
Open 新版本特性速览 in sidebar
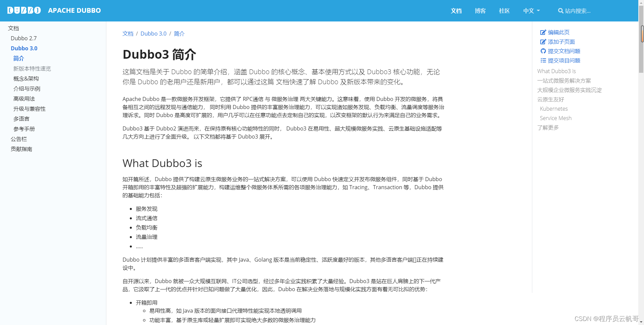(32, 68)
